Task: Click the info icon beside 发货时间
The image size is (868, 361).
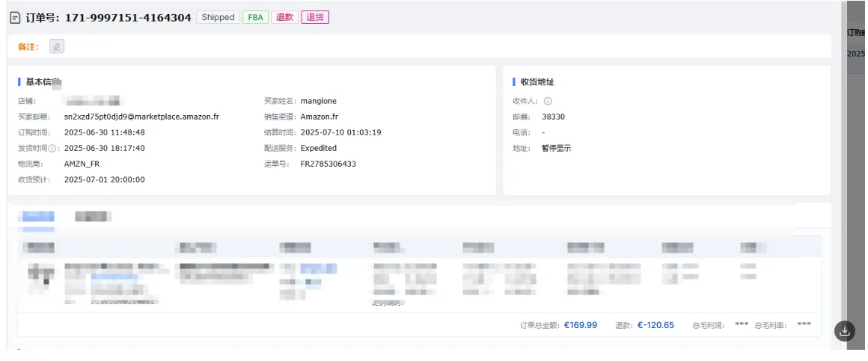Action: 52,149
